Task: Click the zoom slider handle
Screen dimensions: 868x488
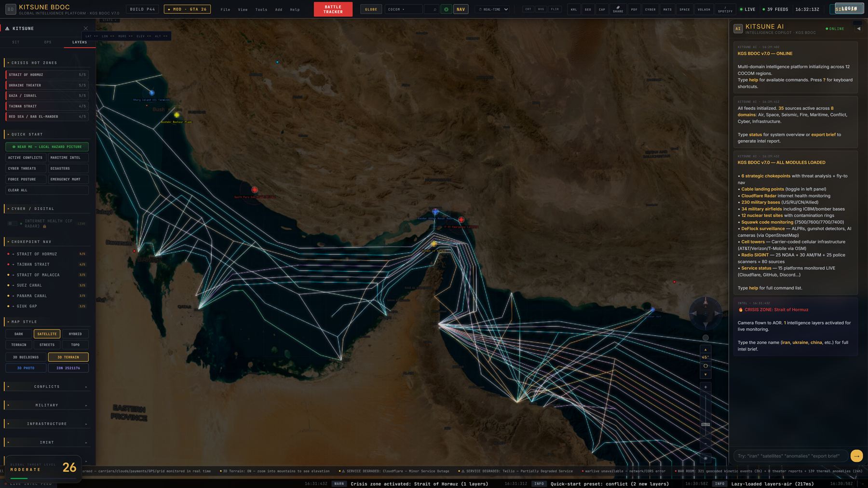Action: 705,424
